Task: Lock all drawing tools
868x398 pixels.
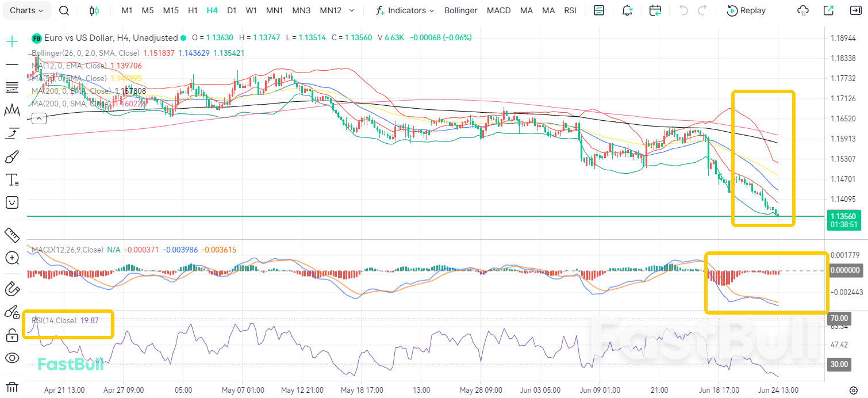Action: pos(12,335)
